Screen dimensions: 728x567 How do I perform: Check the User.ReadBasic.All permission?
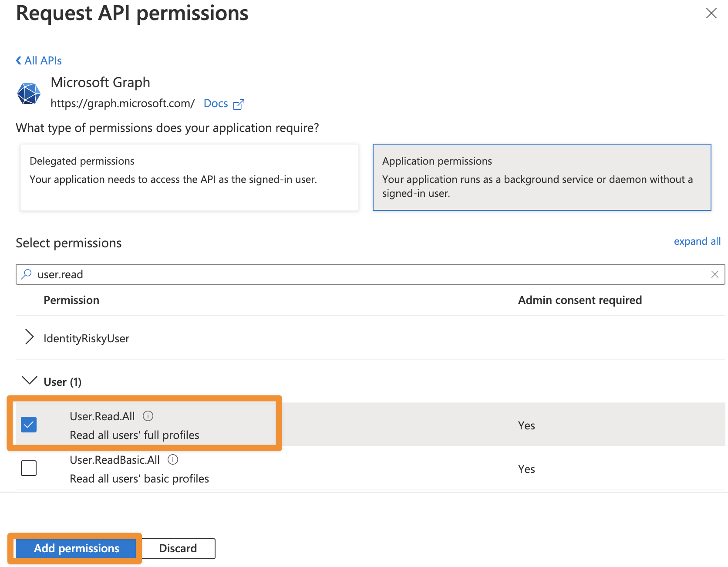point(29,468)
